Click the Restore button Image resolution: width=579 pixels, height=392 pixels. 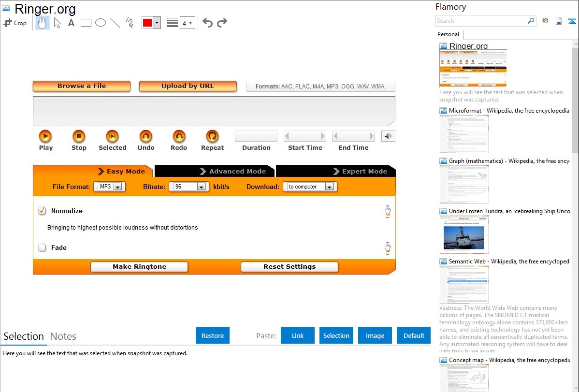(213, 335)
